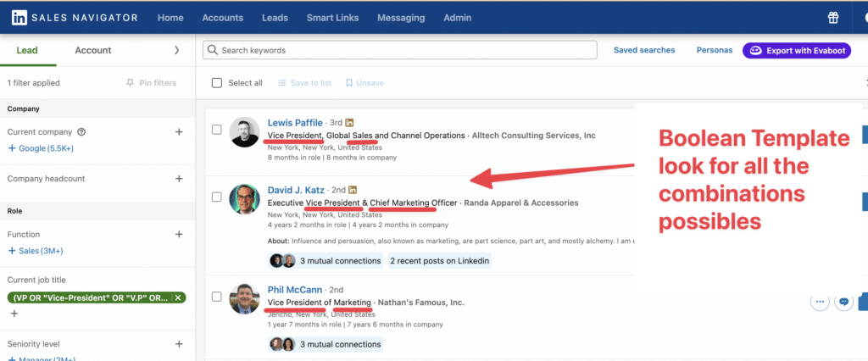Click the Unsave button
868x361 pixels.
coord(364,83)
